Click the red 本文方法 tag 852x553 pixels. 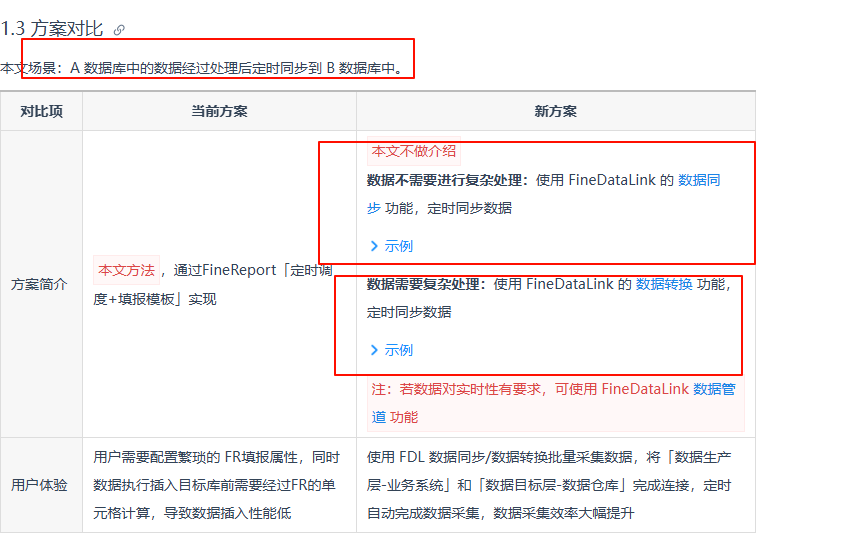pyautogui.click(x=127, y=270)
